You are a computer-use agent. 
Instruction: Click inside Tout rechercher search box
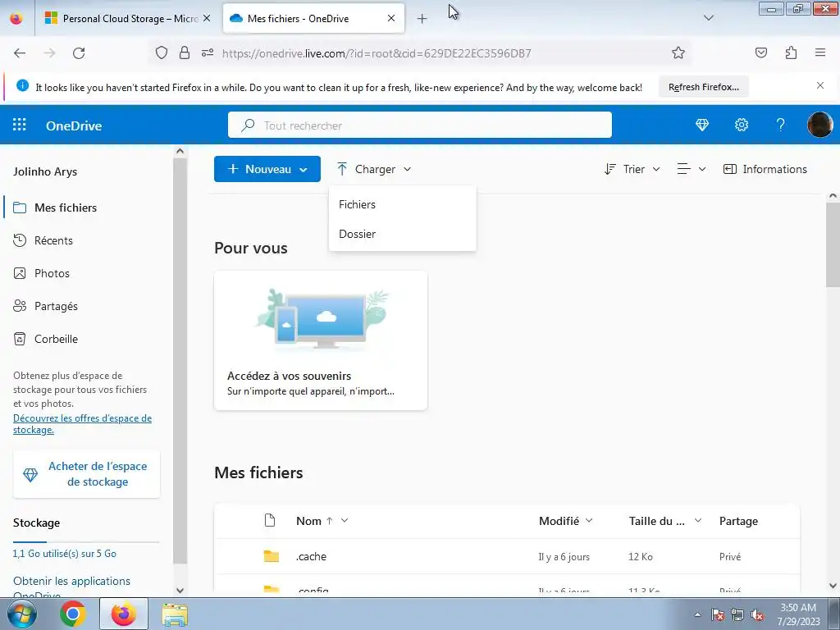[419, 125]
